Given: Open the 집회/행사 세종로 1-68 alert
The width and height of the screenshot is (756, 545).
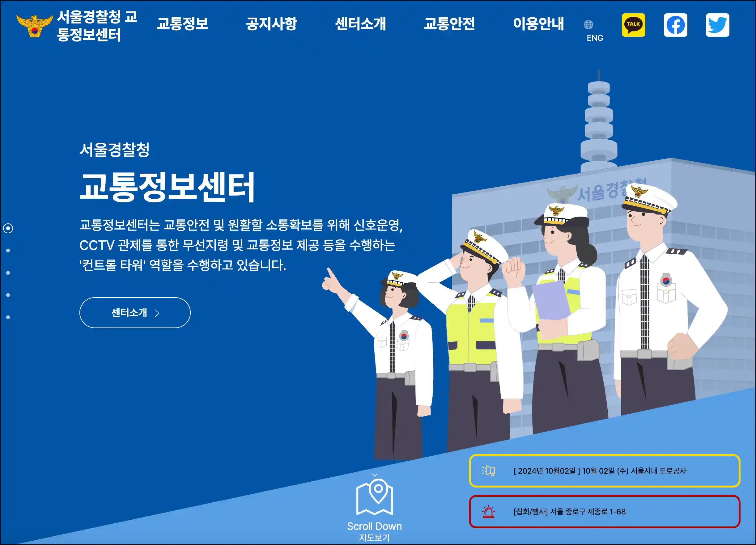Looking at the screenshot, I should pos(604,512).
